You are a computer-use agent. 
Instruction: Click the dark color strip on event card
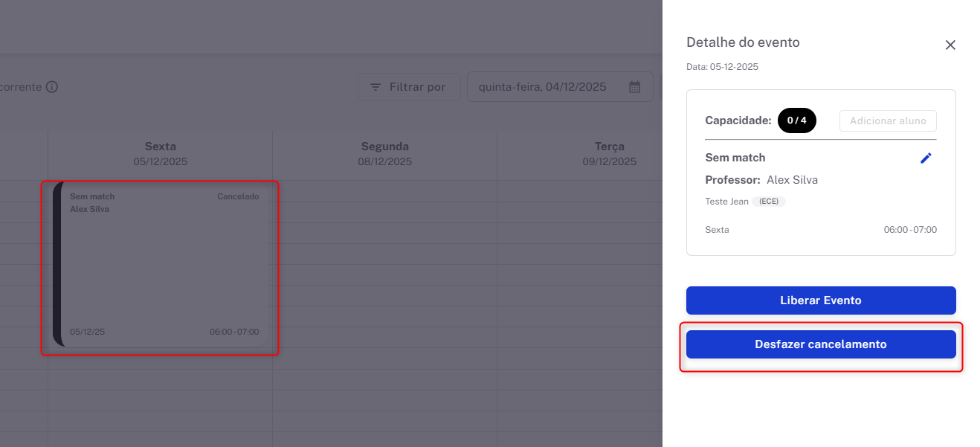(x=57, y=264)
